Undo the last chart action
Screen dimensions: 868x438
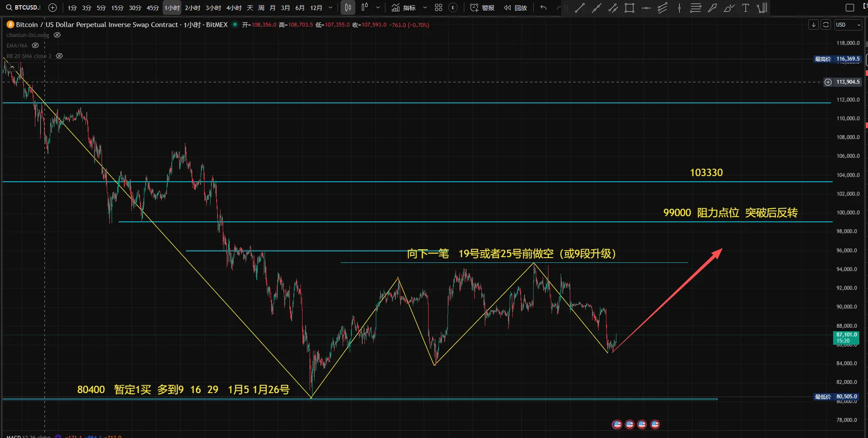pyautogui.click(x=543, y=8)
